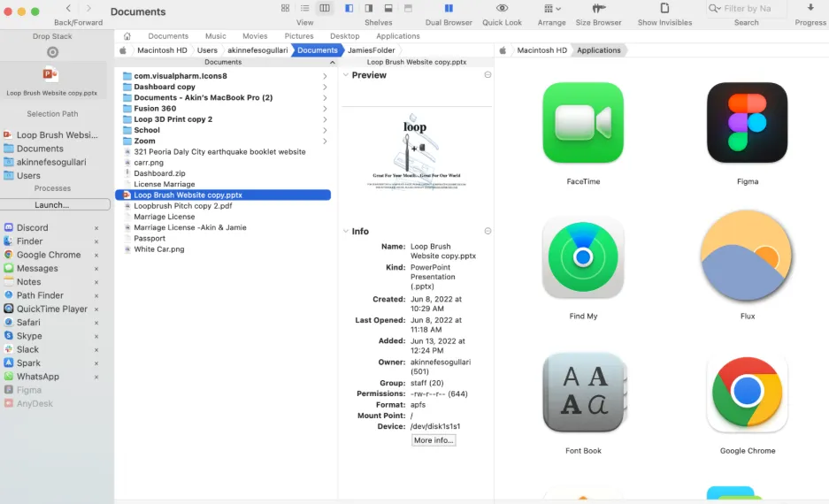Click Macintosh HD in left path bar
This screenshot has height=504, width=829.
tap(162, 50)
